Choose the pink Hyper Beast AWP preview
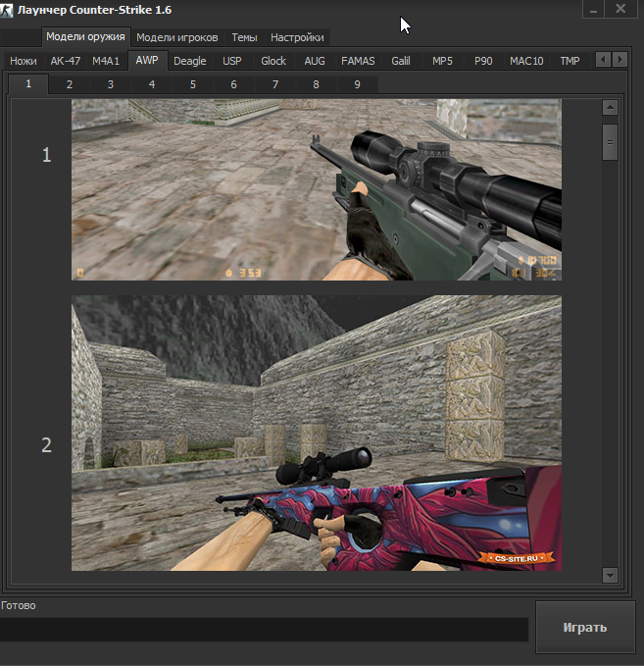This screenshot has width=644, height=666. [x=317, y=433]
